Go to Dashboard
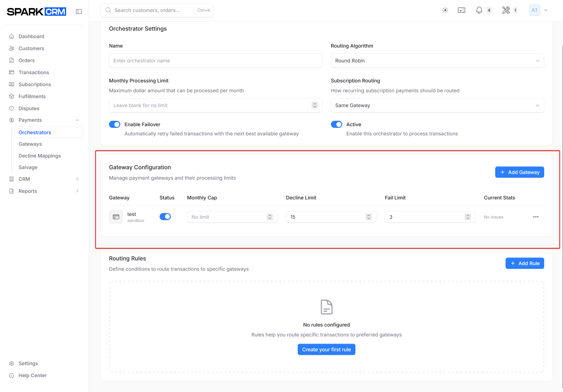 (31, 36)
